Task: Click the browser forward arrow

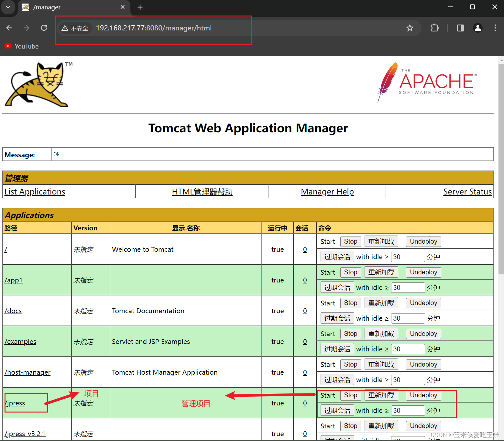Action: (27, 28)
